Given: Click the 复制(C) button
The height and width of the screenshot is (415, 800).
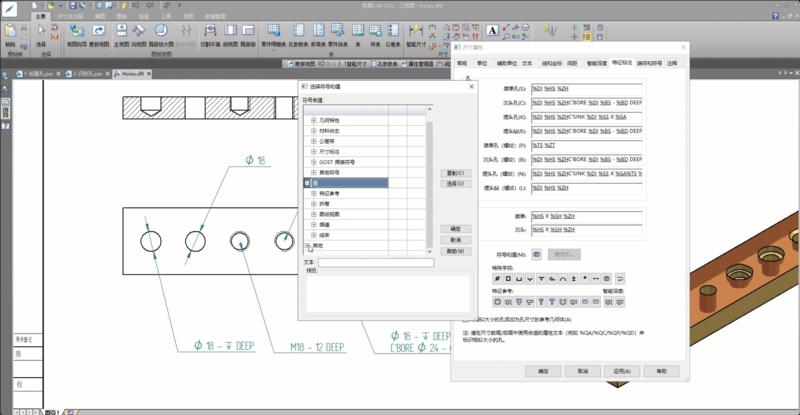Looking at the screenshot, I should 455,172.
